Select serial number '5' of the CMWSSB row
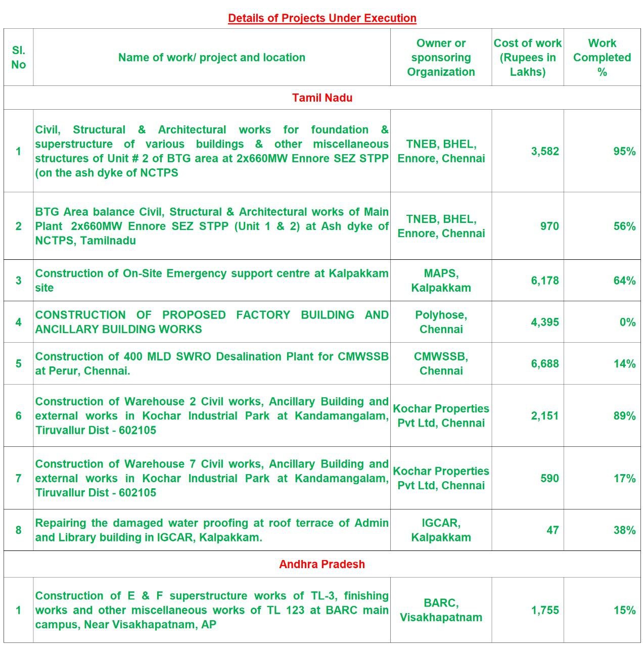This screenshot has height=647, width=644. [x=18, y=363]
